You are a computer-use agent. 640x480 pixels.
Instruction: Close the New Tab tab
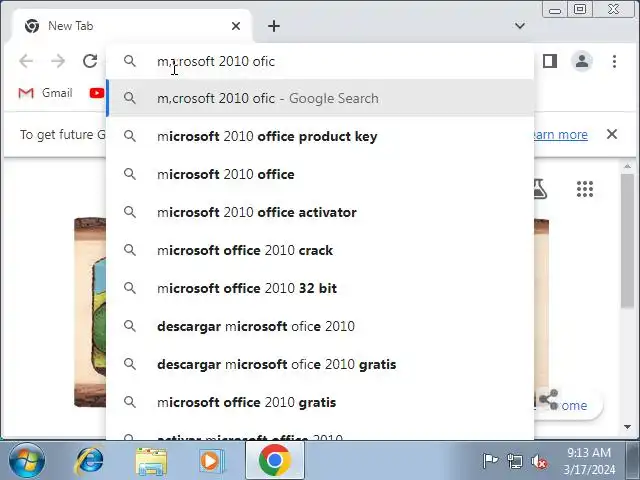point(236,26)
